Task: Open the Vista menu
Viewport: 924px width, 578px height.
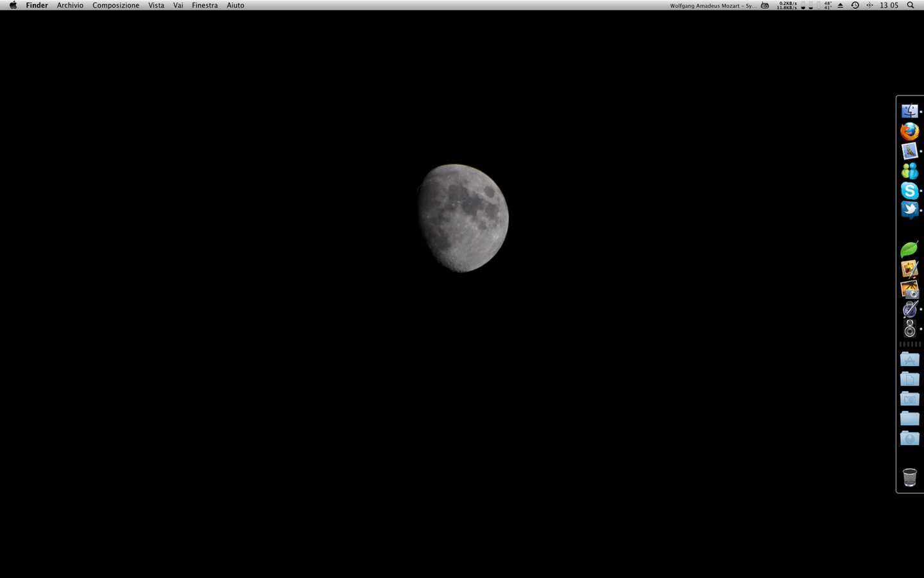Action: 156,5
